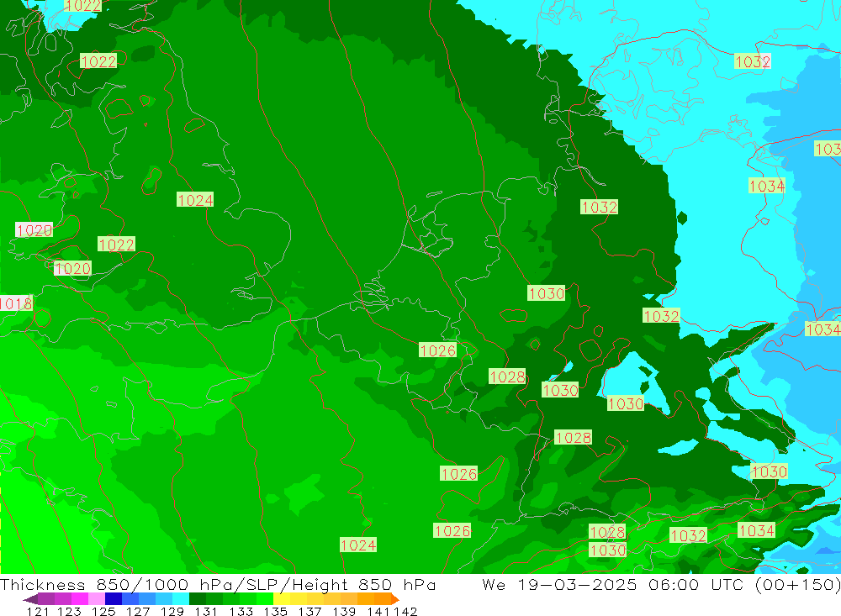Click the purple left arrow of the legend

(30, 599)
